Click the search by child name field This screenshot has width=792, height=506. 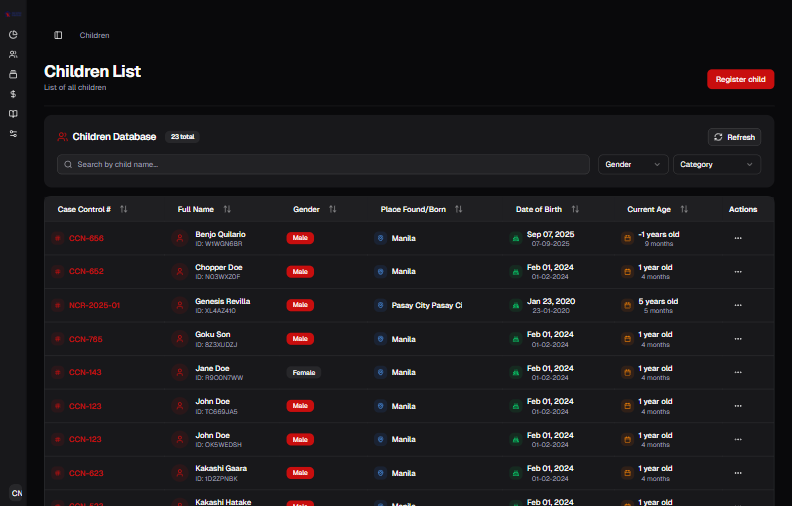coord(323,164)
